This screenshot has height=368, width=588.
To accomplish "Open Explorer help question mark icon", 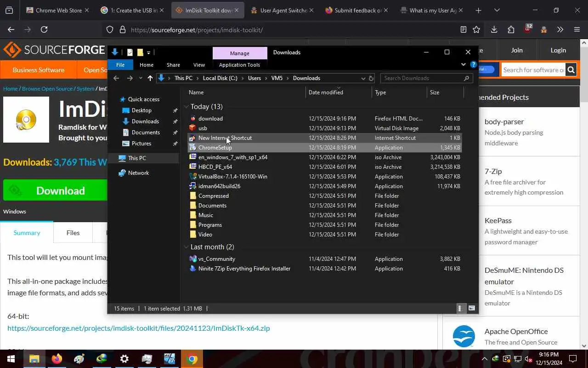I will [x=473, y=65].
